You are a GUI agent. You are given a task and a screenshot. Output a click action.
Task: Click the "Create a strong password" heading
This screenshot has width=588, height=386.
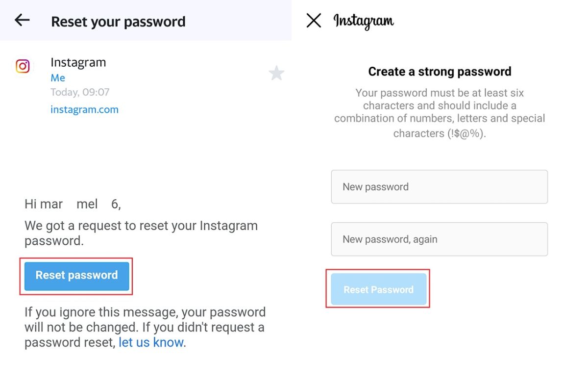coord(440,72)
